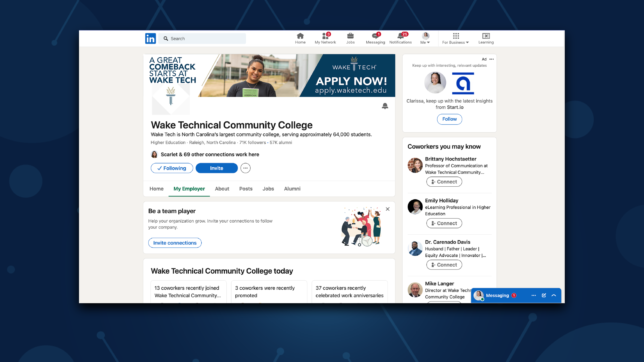The image size is (644, 362).
Task: Compose new message from Messaging bar
Action: pyautogui.click(x=544, y=295)
